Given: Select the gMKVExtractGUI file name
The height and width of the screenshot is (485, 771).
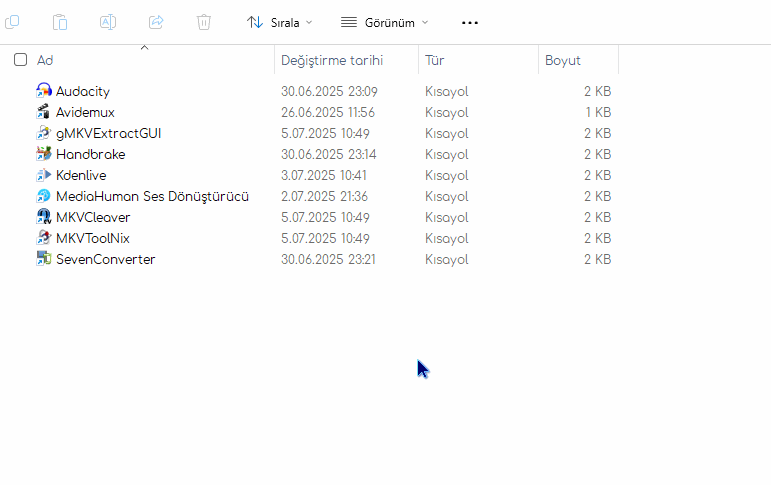Looking at the screenshot, I should tap(109, 133).
